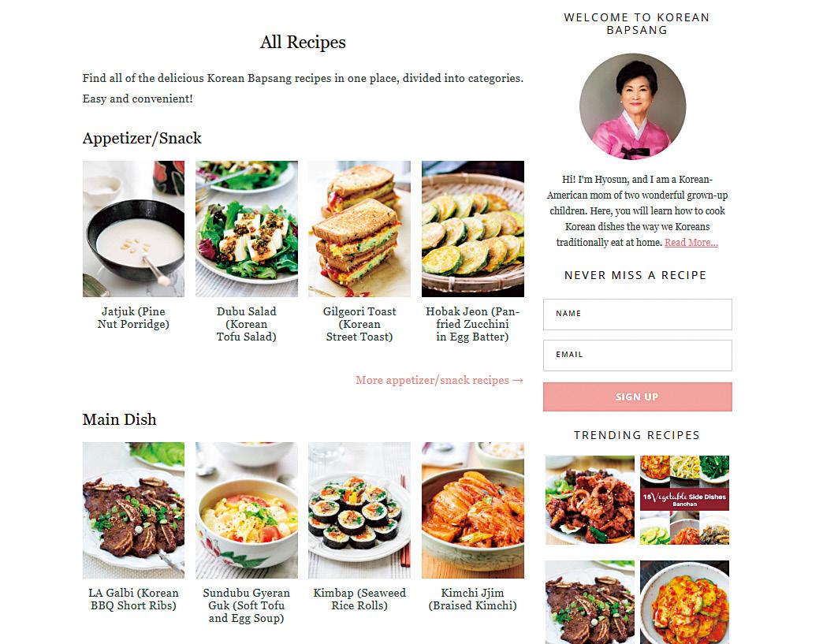Click the SIGN UP button
Viewport: 823px width, 644px height.
click(637, 396)
